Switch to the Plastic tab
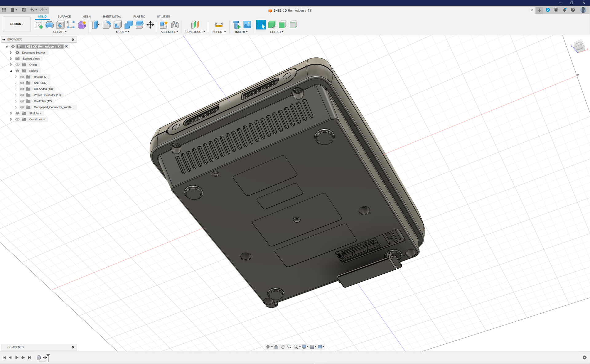 tap(139, 17)
